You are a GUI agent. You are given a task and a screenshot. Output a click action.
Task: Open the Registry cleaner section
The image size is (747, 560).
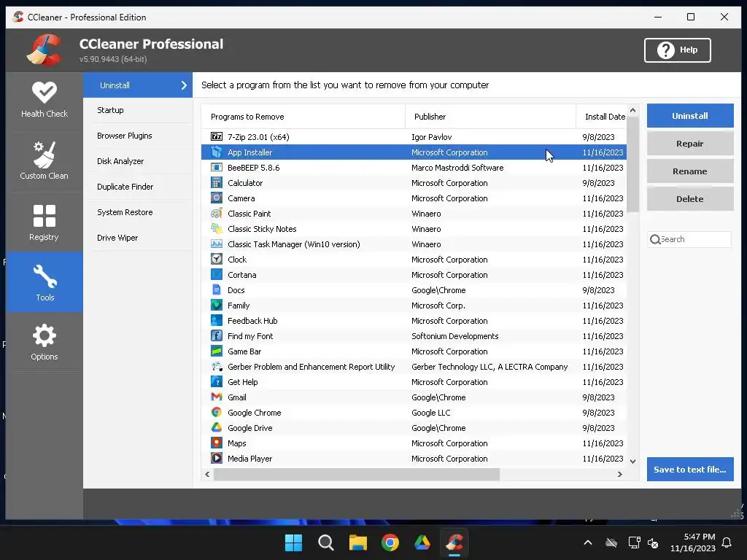(x=44, y=222)
